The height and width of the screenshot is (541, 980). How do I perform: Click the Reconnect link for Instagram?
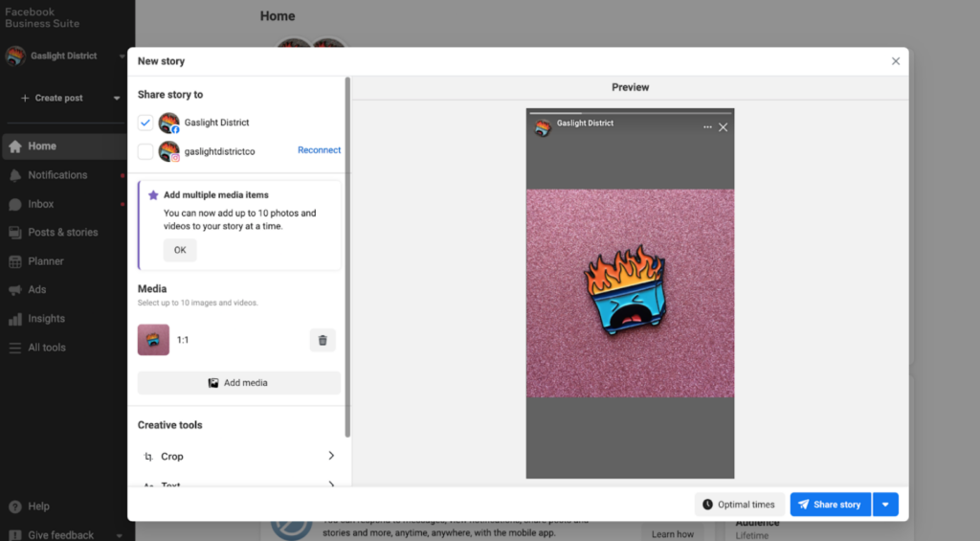[x=319, y=150]
